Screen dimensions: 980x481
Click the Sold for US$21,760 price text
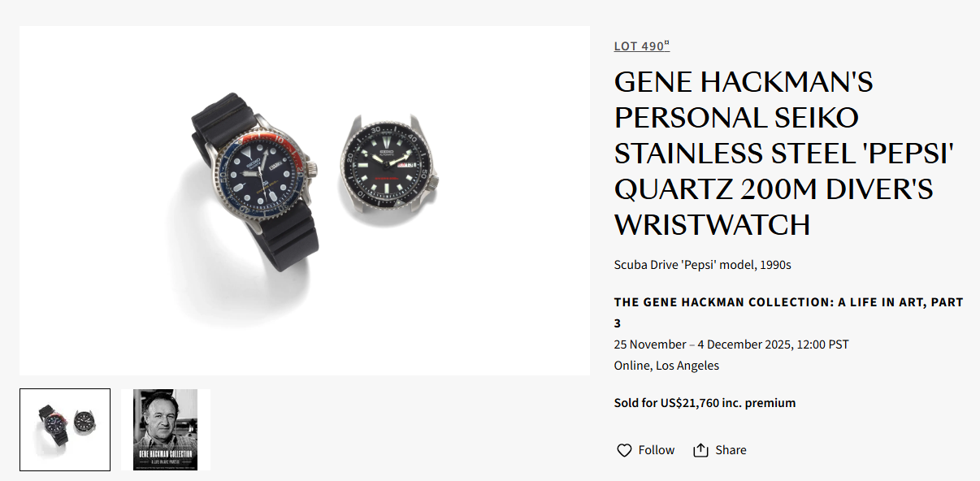[704, 403]
